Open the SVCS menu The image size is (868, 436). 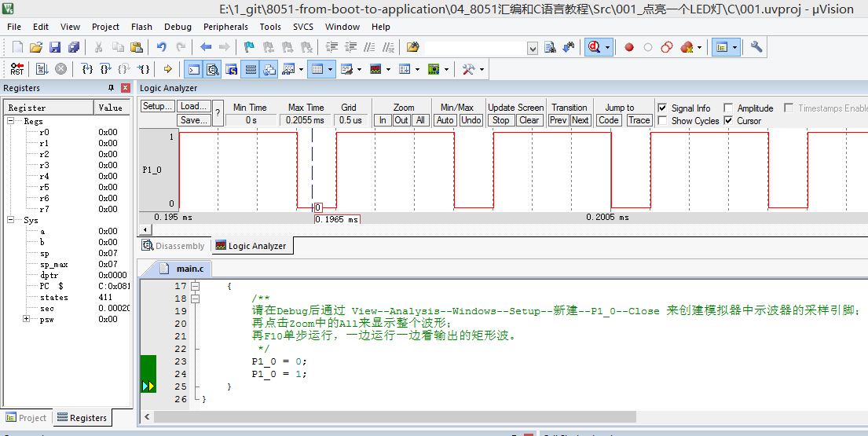click(303, 27)
